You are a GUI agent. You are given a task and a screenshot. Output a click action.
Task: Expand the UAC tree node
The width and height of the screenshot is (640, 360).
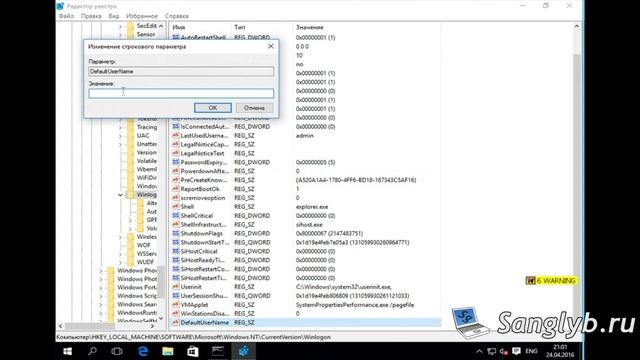[x=120, y=136]
